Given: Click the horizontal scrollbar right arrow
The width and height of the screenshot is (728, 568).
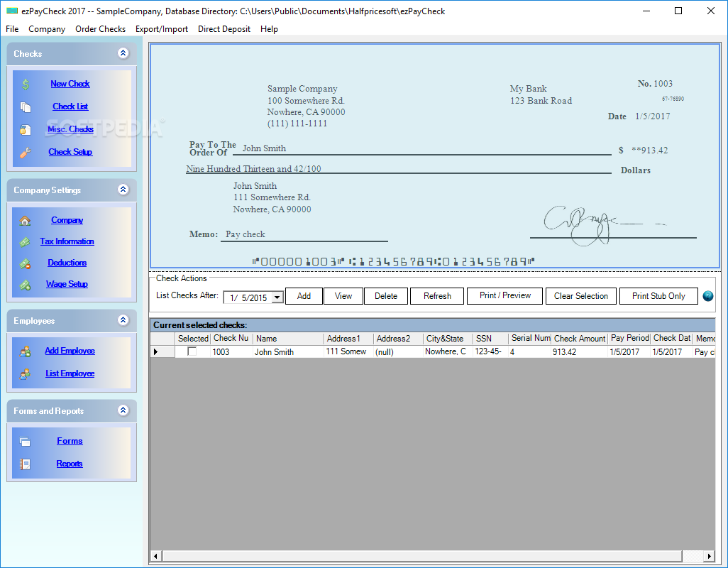Looking at the screenshot, I should (709, 556).
